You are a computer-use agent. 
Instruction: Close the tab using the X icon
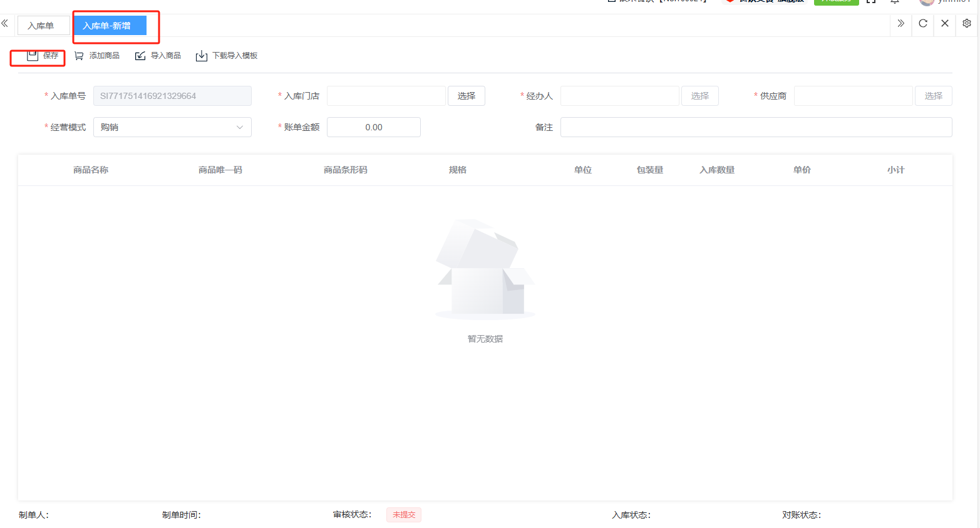945,24
